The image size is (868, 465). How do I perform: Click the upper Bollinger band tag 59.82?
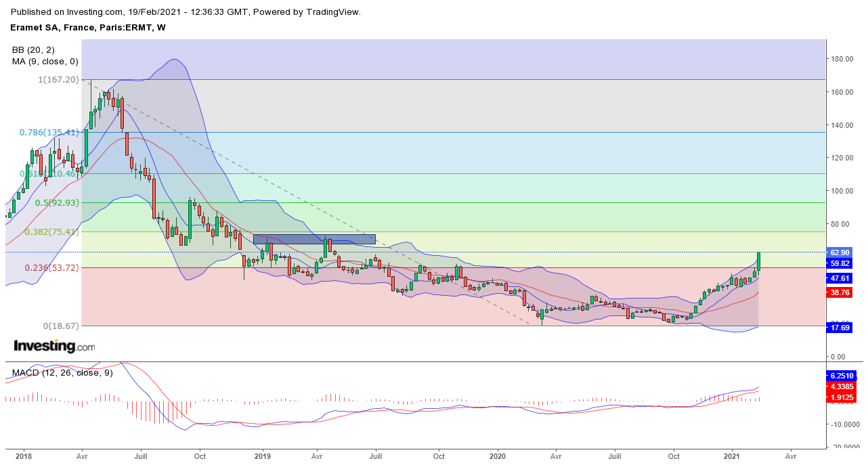840,263
